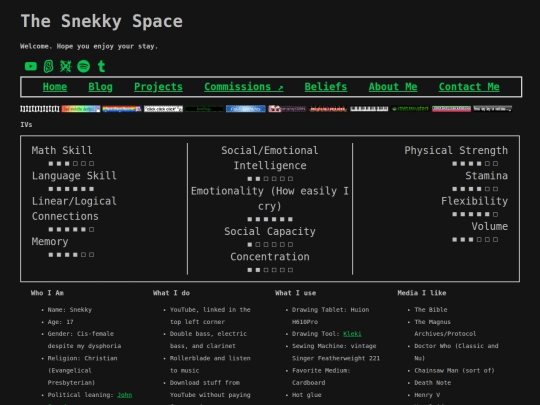Open the Spotify social icon
The width and height of the screenshot is (540, 405).
tap(83, 66)
